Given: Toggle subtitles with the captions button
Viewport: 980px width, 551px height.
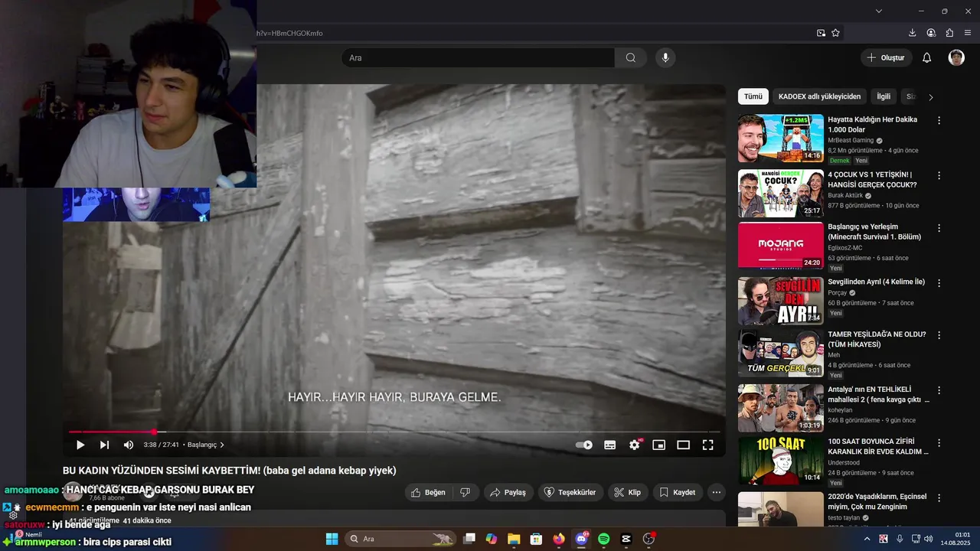Looking at the screenshot, I should tap(609, 445).
